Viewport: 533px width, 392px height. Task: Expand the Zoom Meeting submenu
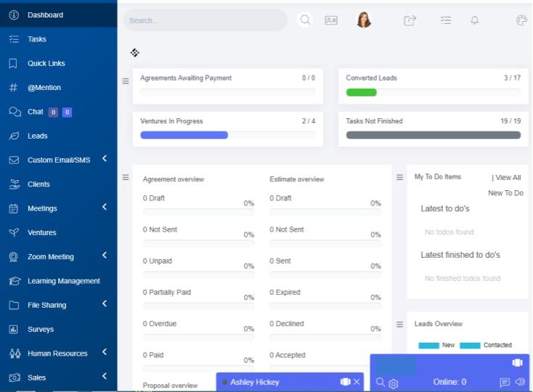point(105,256)
